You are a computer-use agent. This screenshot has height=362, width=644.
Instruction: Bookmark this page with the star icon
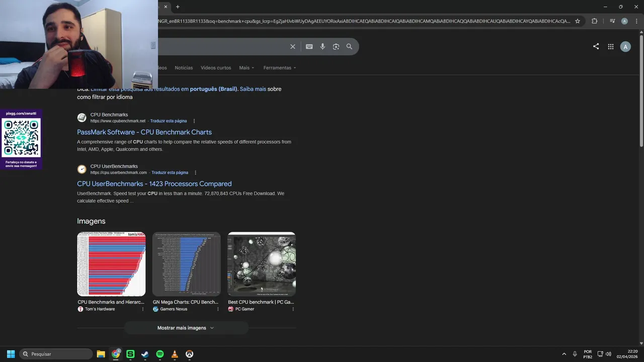578,21
